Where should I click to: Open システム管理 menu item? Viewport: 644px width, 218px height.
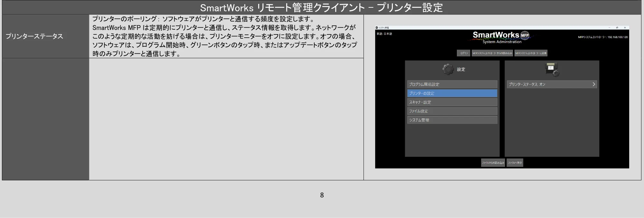(x=452, y=120)
